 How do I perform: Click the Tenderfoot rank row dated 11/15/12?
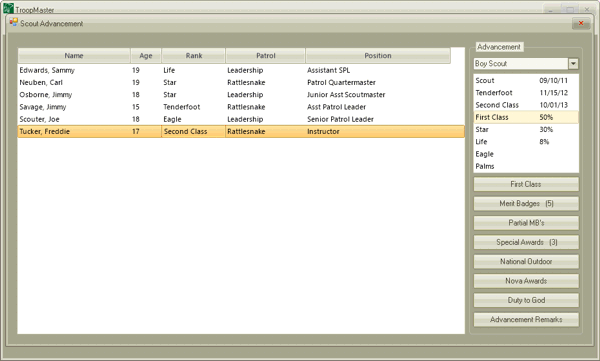(526, 93)
